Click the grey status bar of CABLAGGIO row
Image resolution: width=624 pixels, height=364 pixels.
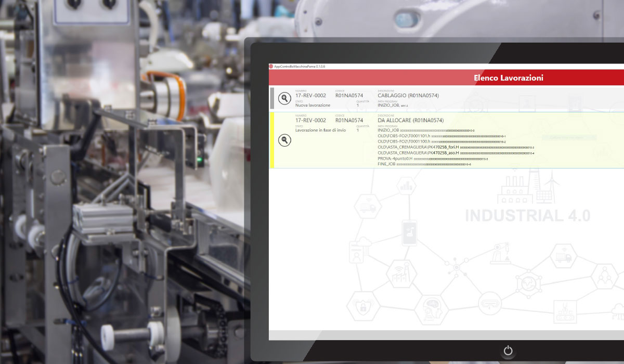tap(272, 98)
